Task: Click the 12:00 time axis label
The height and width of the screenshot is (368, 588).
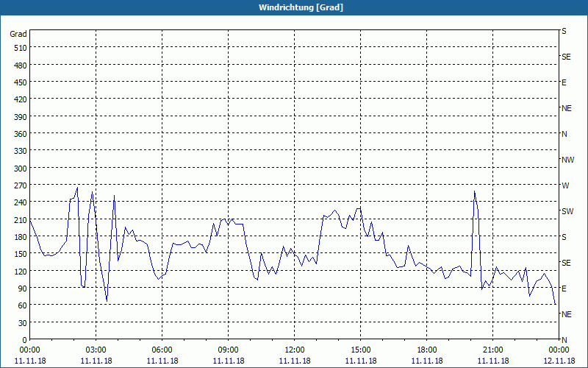Action: (x=294, y=350)
